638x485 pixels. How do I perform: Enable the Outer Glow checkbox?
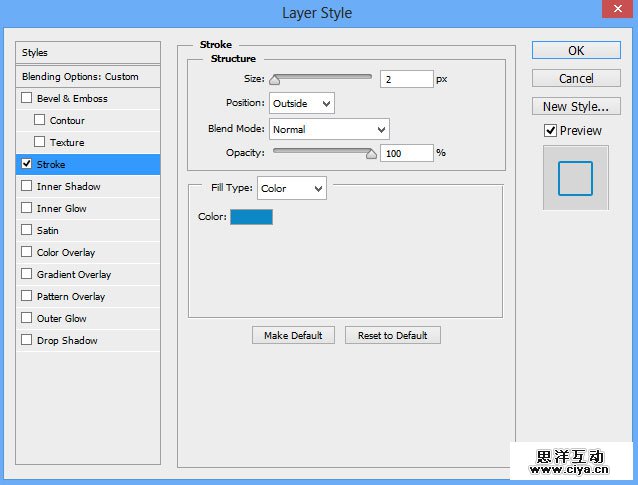[x=26, y=319]
